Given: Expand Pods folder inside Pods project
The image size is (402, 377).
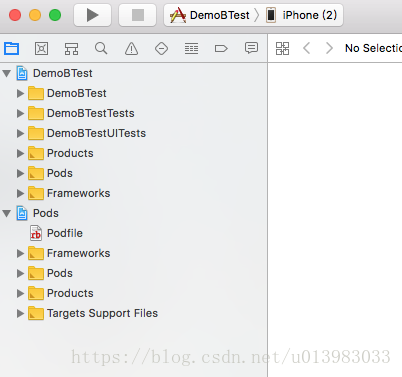Looking at the screenshot, I should click(20, 273).
